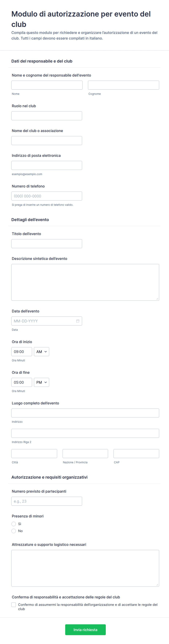Tick the responsibility confirmation checkbox
The width and height of the screenshot is (169, 644).
[14, 605]
